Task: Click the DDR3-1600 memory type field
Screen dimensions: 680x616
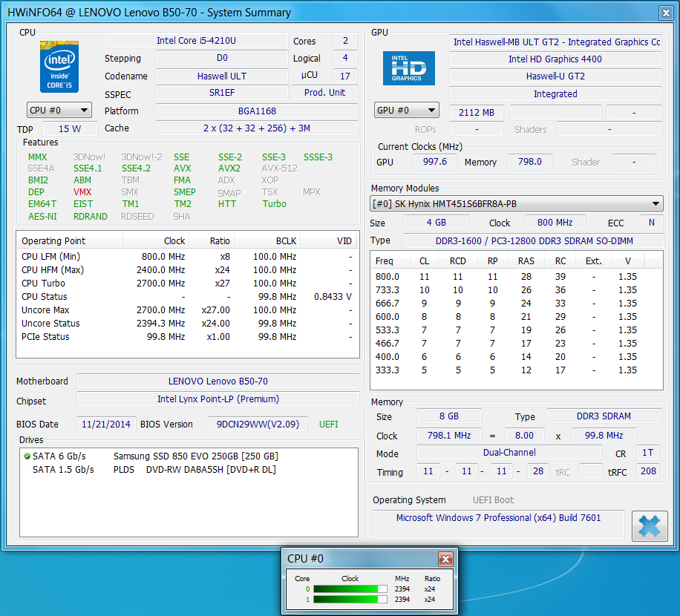Action: point(534,241)
